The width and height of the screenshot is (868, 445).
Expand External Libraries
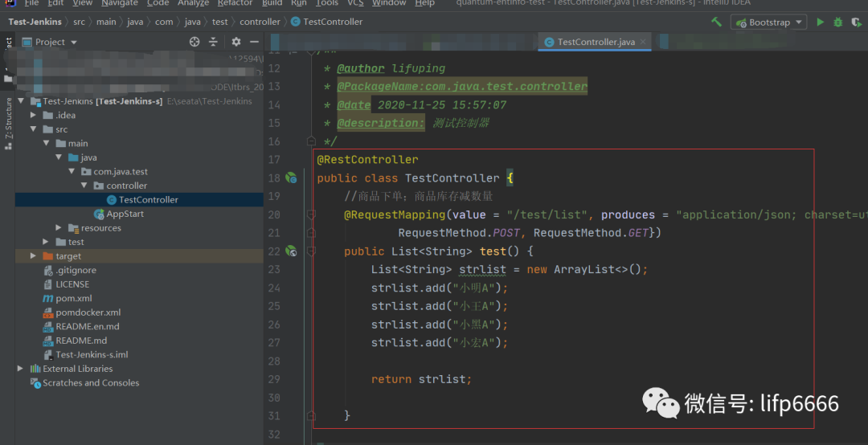(20, 369)
